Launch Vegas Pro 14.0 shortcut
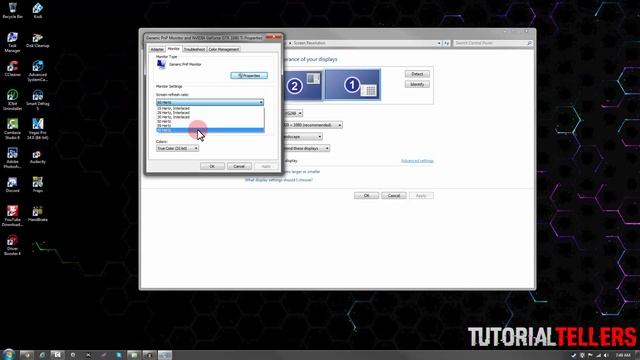 (38, 129)
